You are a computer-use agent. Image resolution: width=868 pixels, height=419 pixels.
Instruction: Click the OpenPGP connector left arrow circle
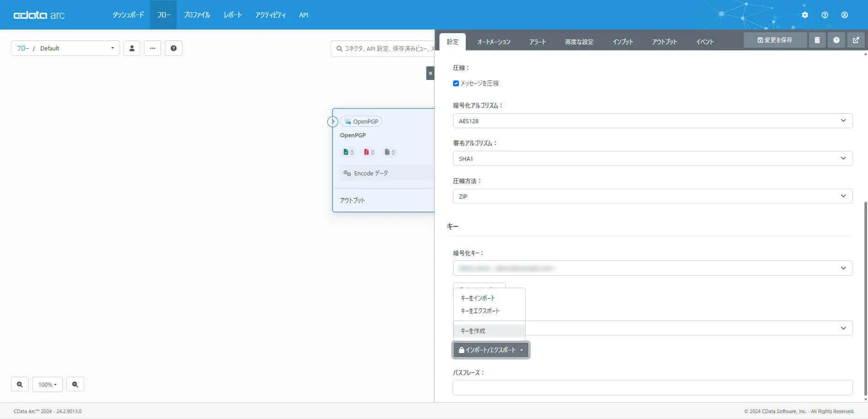(x=333, y=121)
